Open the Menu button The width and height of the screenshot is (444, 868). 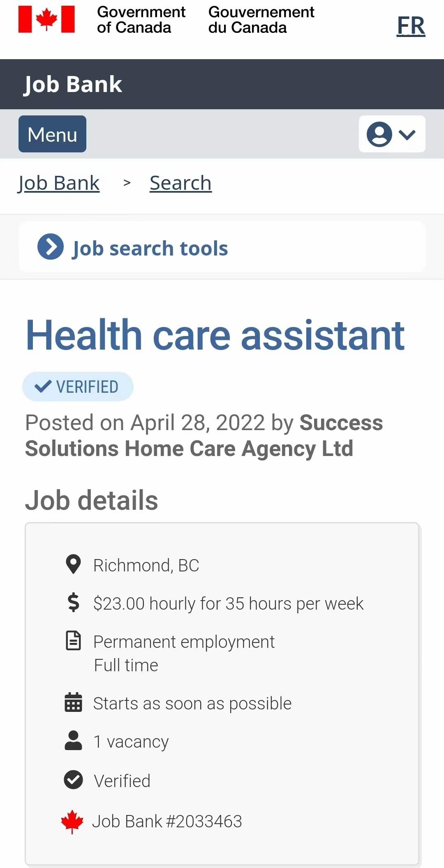52,134
